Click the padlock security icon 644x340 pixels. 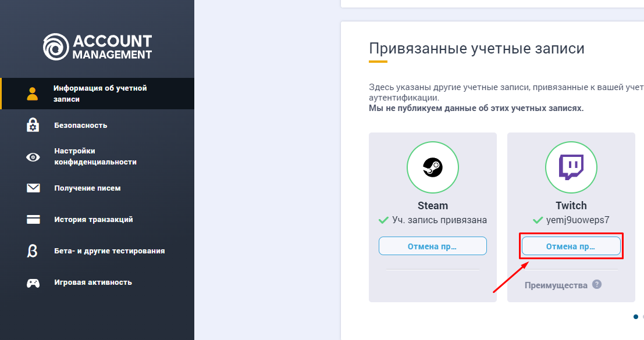[33, 125]
